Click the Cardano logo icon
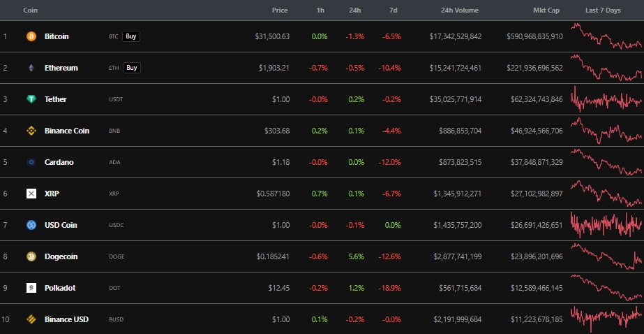Viewport: 644px width, 334px height. tap(31, 162)
